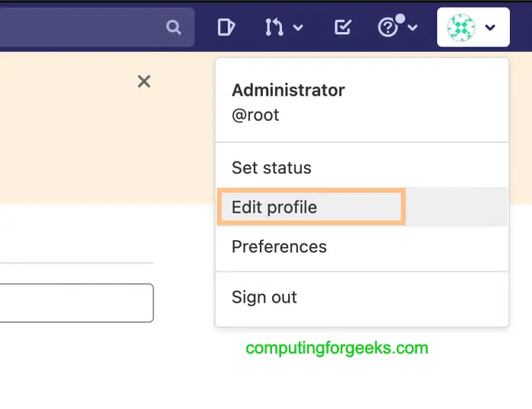
Task: Click the empty text box at left
Action: (x=76, y=303)
